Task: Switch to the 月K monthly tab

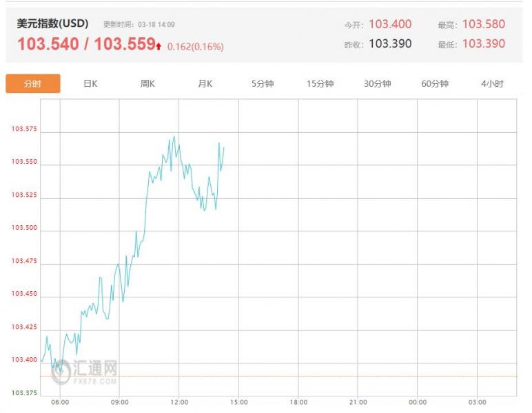Action: [205, 84]
